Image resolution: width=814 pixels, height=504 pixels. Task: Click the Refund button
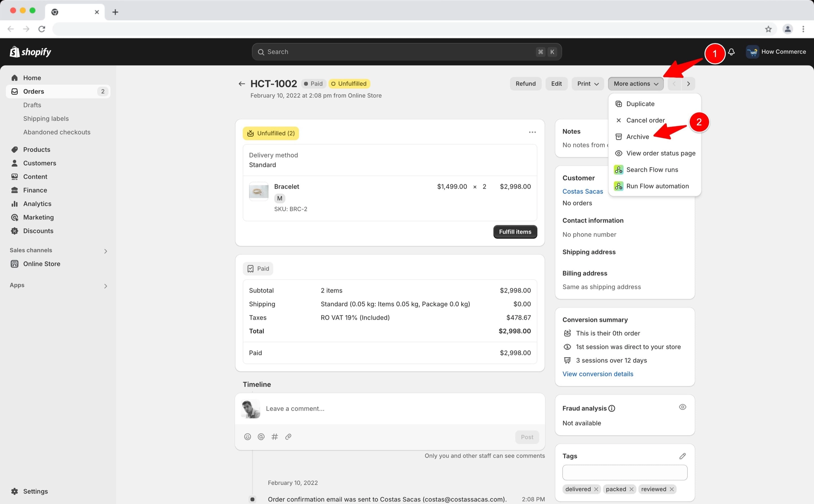pyautogui.click(x=525, y=84)
